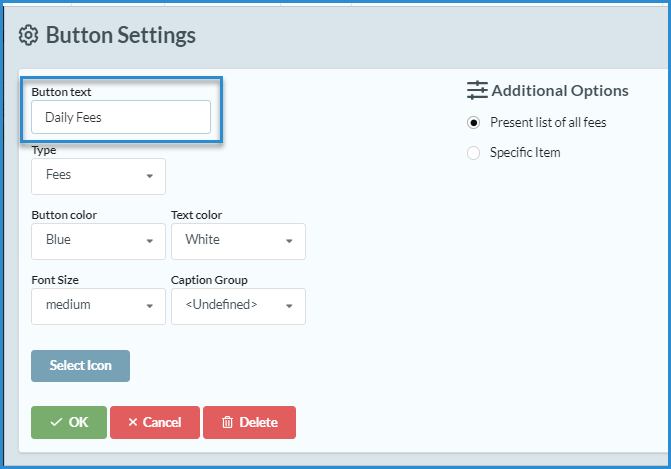Choose the 'Specific Item' radio button
The image size is (671, 469).
pos(474,153)
